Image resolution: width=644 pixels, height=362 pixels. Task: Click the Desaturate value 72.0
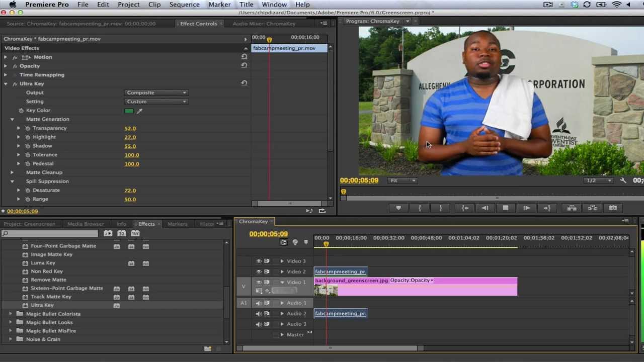[130, 191]
